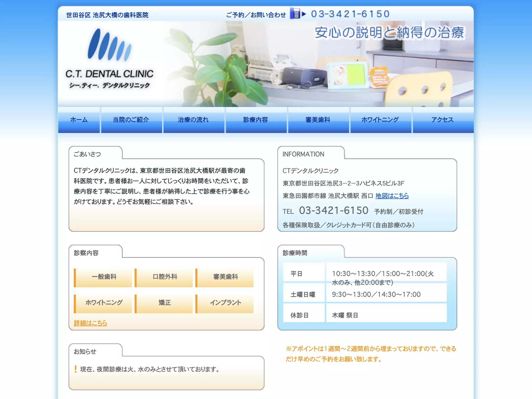Click header phone number 03-3421-6150
This screenshot has height=399, width=532.
point(350,14)
